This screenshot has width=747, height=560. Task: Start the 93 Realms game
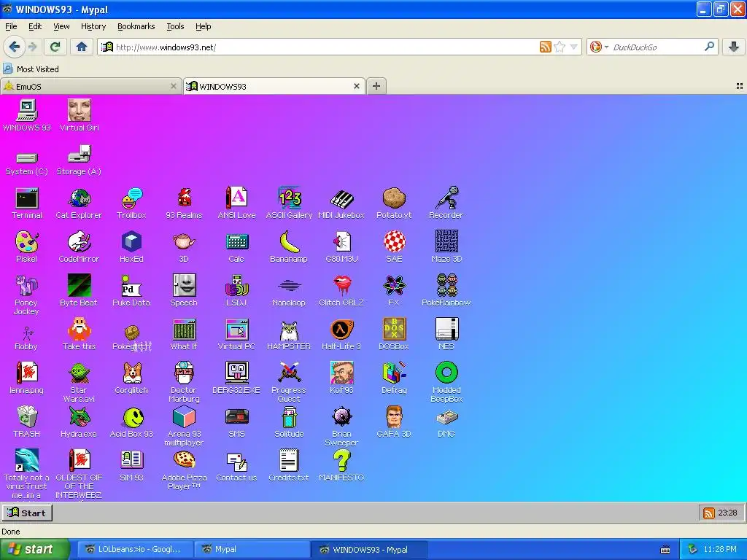[x=184, y=203]
